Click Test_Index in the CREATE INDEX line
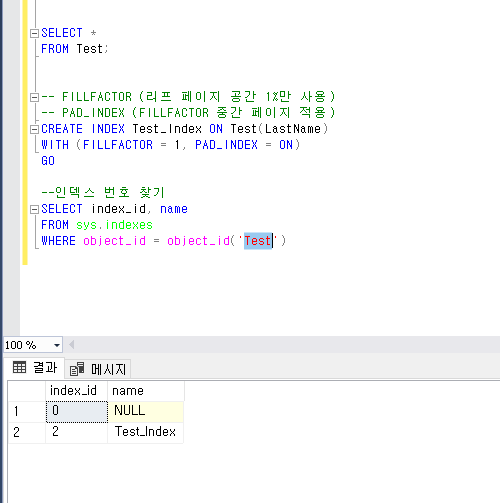This screenshot has height=503, width=500. coord(167,129)
